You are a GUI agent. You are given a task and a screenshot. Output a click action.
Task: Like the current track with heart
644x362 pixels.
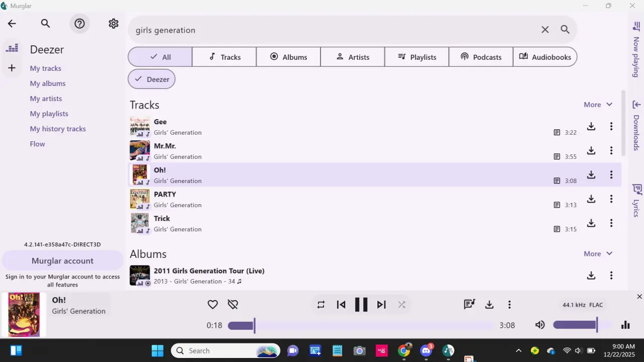coord(213,304)
